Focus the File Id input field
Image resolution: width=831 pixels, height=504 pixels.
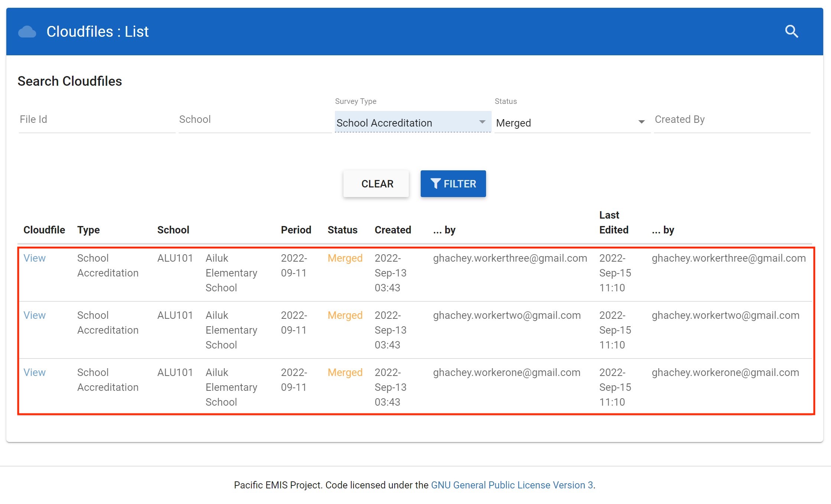pyautogui.click(x=97, y=120)
